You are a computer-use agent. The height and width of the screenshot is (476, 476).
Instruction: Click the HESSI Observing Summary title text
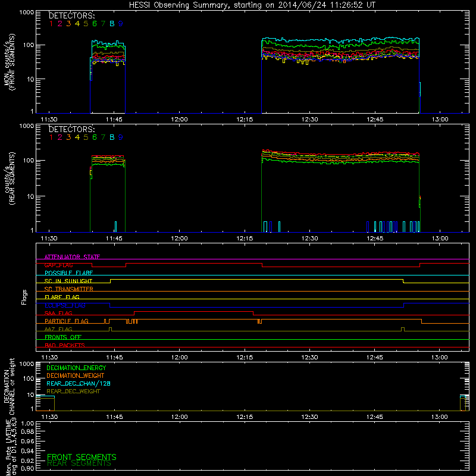(x=252, y=5)
